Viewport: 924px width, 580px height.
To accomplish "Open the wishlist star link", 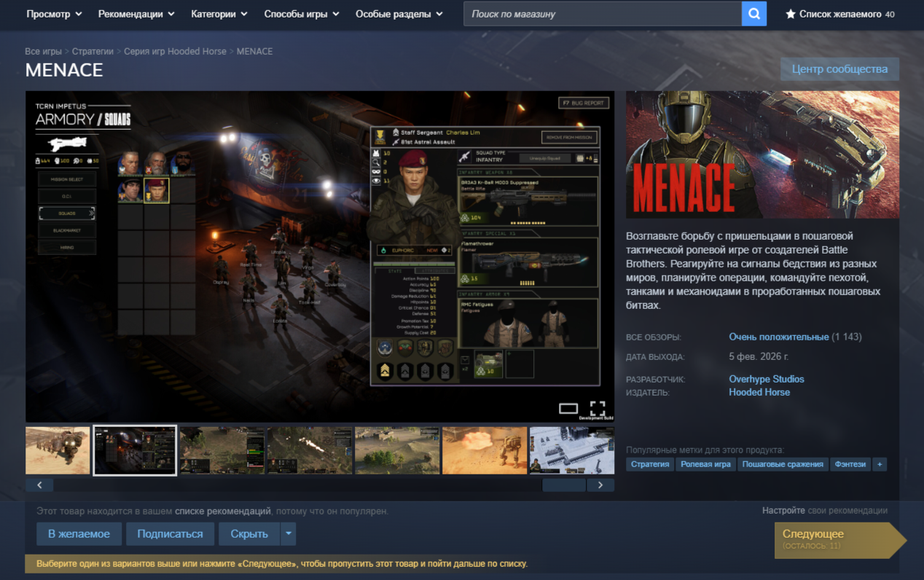I will click(x=839, y=14).
